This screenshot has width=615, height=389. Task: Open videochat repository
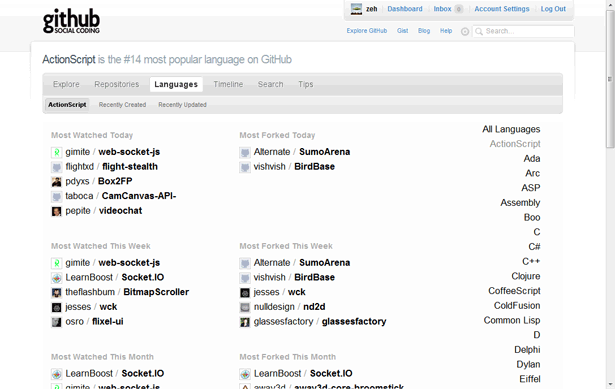pyautogui.click(x=120, y=211)
